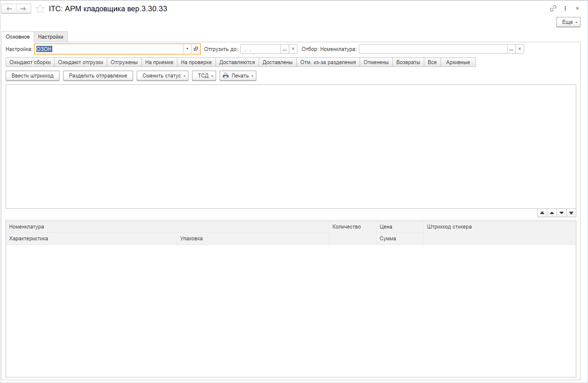Screen dimensions: 588x383
Task: Show Отм. из-за разделения shipments
Action: 328,62
